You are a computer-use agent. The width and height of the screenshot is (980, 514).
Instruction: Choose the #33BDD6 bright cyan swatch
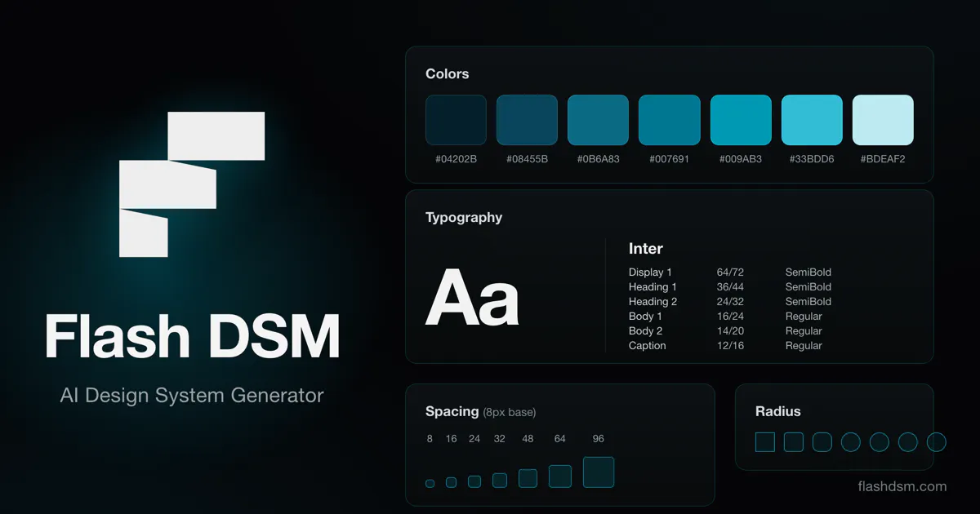click(812, 120)
